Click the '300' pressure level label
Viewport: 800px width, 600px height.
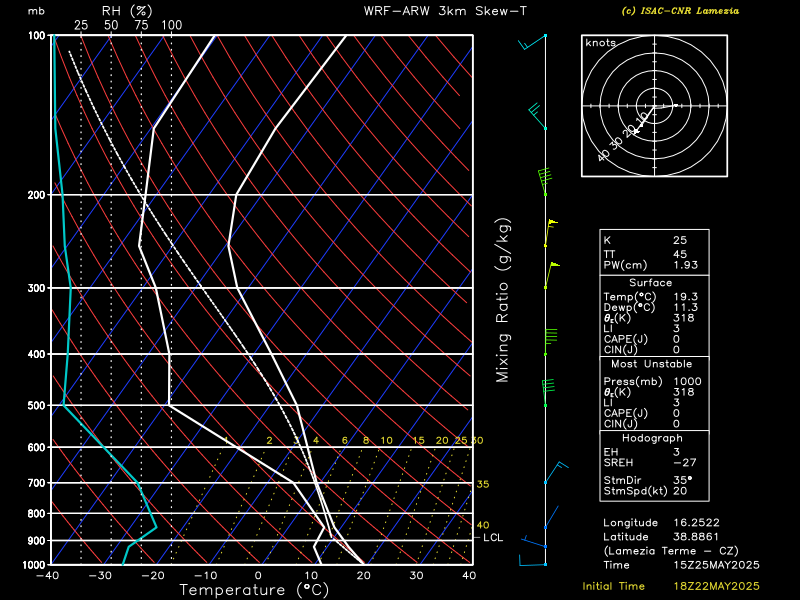(x=36, y=288)
